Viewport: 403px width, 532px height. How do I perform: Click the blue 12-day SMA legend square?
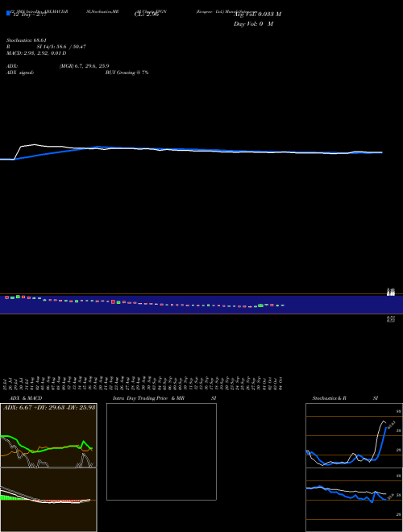pos(8,14)
